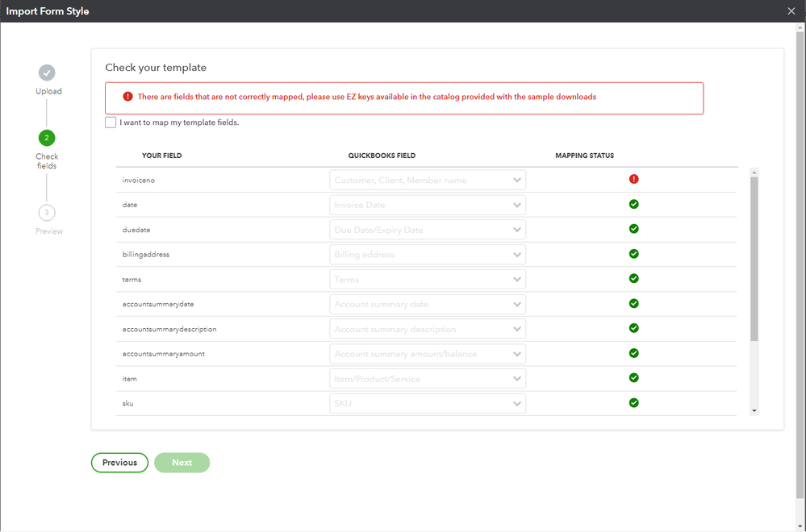Click the green checkmark for billingaddress row
806x532 pixels.
click(x=633, y=254)
